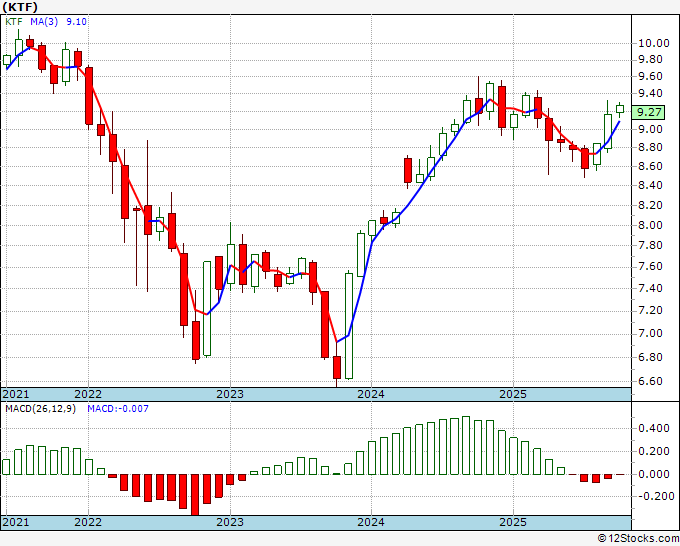Click the 0.000 MACD axis label
Viewport: 680px width, 546px height.
[x=654, y=474]
